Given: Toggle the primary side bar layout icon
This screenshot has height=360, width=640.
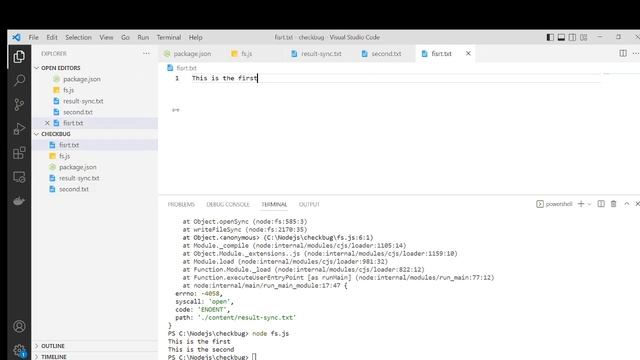Looking at the screenshot, I should click(550, 37).
